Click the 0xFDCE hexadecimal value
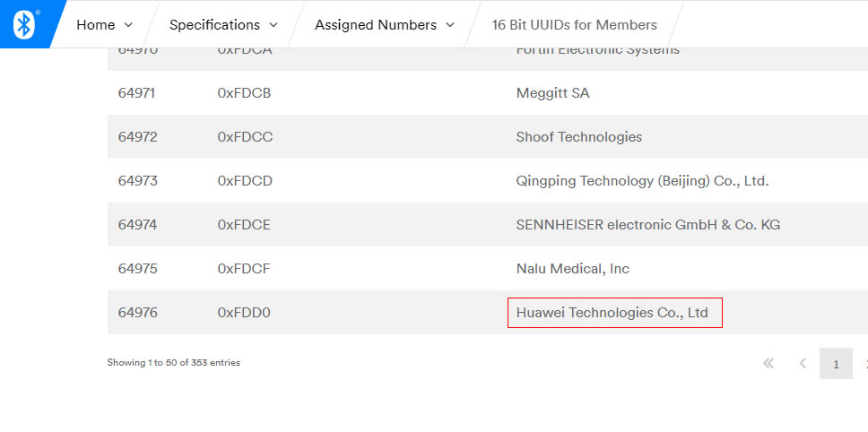The width and height of the screenshot is (868, 432). pos(244,225)
